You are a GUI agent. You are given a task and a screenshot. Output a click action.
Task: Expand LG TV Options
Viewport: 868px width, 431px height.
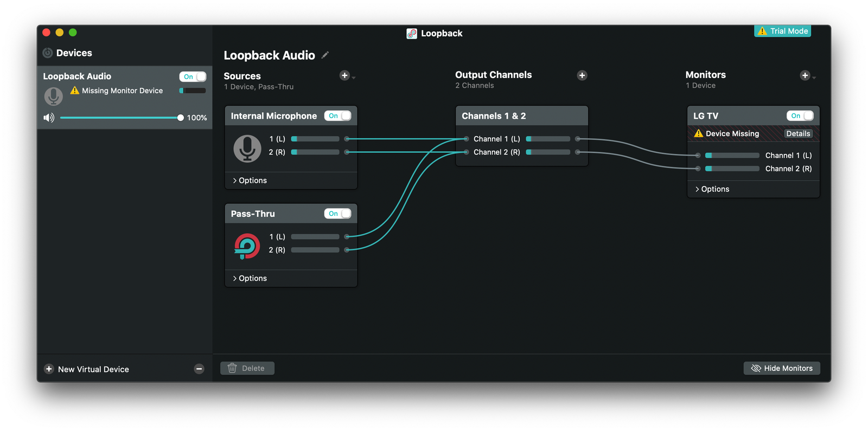click(x=712, y=189)
